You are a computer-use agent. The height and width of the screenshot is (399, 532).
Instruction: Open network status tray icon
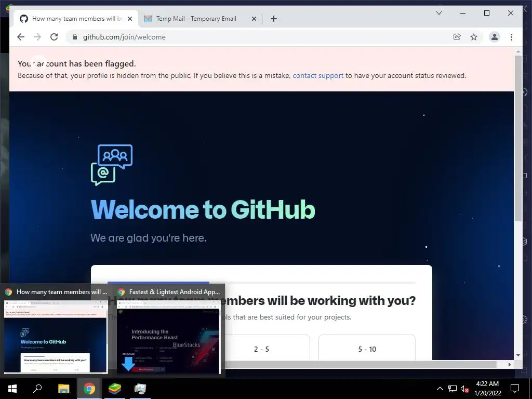[453, 389]
